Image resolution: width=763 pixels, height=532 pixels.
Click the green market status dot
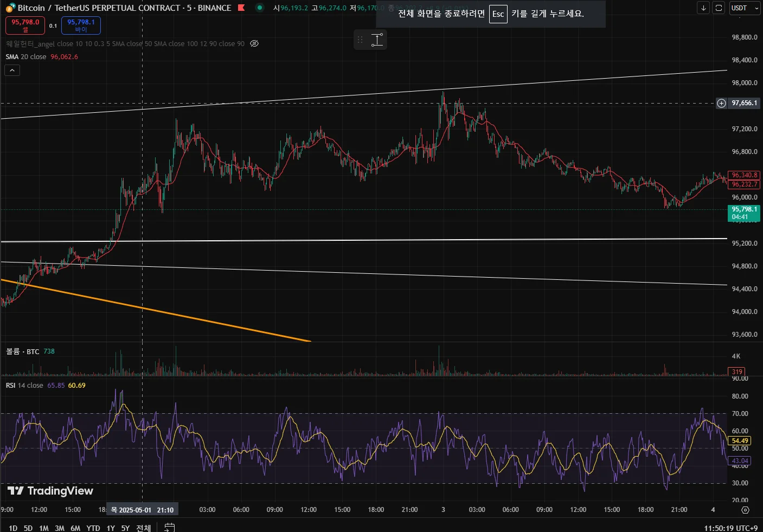tap(260, 8)
